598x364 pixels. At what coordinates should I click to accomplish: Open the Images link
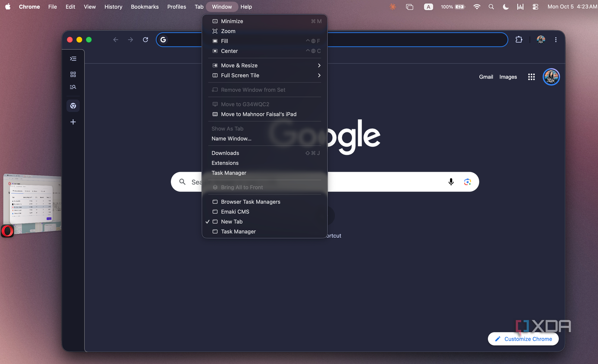click(x=508, y=77)
